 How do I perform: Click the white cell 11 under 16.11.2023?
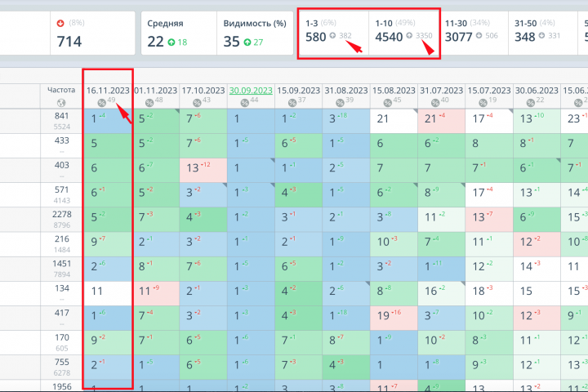click(108, 293)
